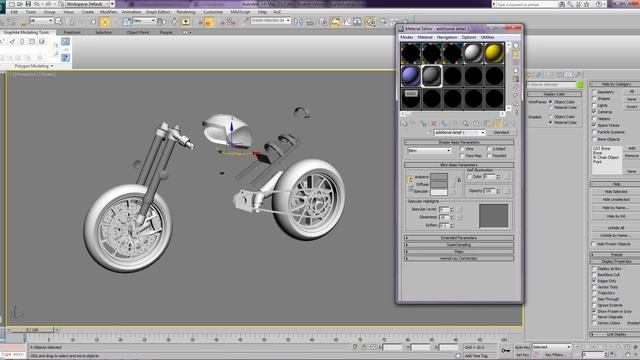Expand the mental ray Connection rollout

coord(459,259)
